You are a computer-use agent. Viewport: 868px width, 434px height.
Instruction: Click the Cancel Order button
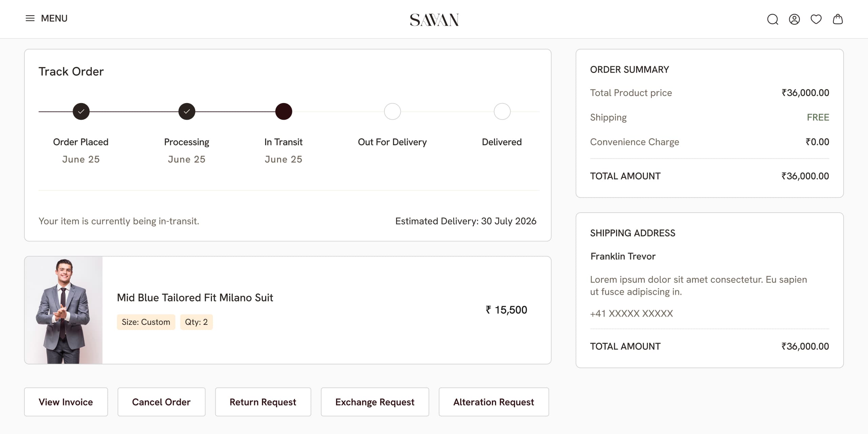click(x=161, y=402)
